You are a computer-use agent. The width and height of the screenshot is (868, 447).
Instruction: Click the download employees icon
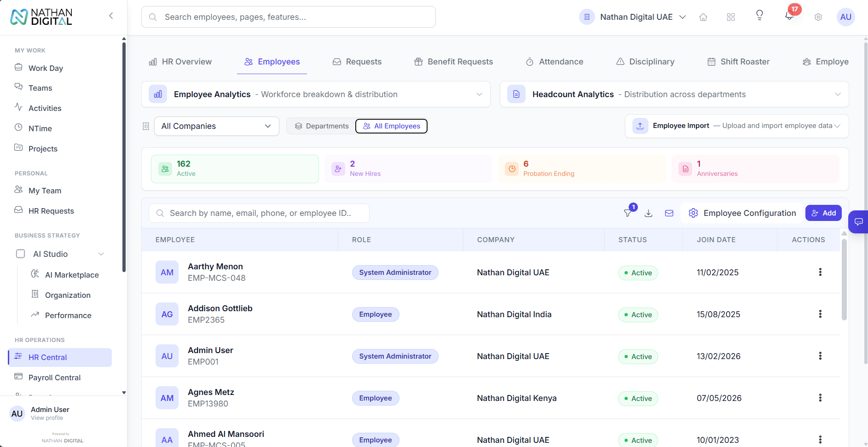(x=648, y=213)
